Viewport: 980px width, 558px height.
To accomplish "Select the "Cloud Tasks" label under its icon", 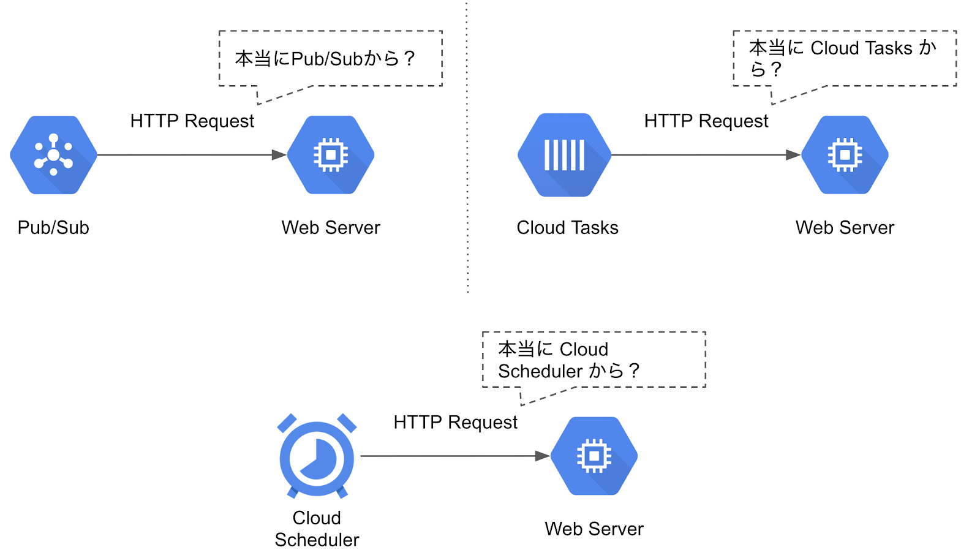I will pyautogui.click(x=568, y=228).
